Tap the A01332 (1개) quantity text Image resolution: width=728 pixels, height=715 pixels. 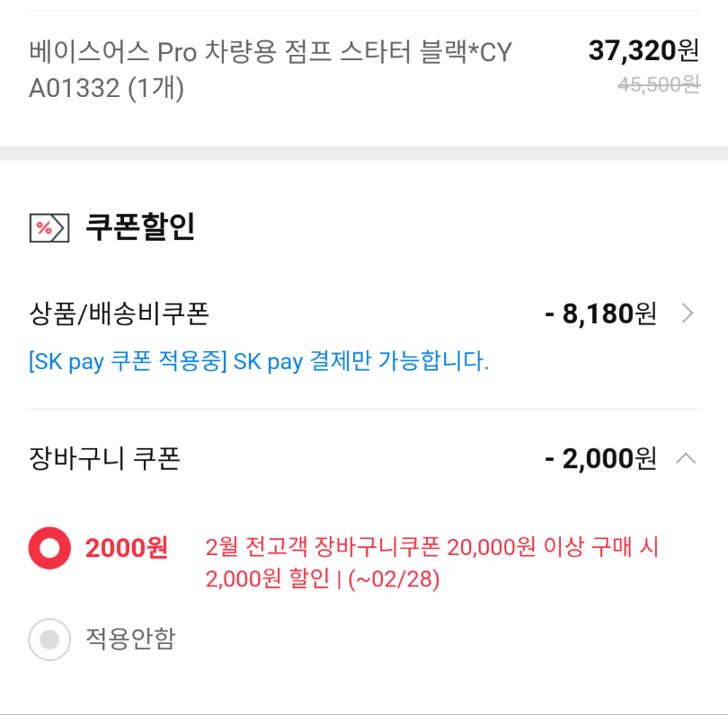[x=106, y=88]
